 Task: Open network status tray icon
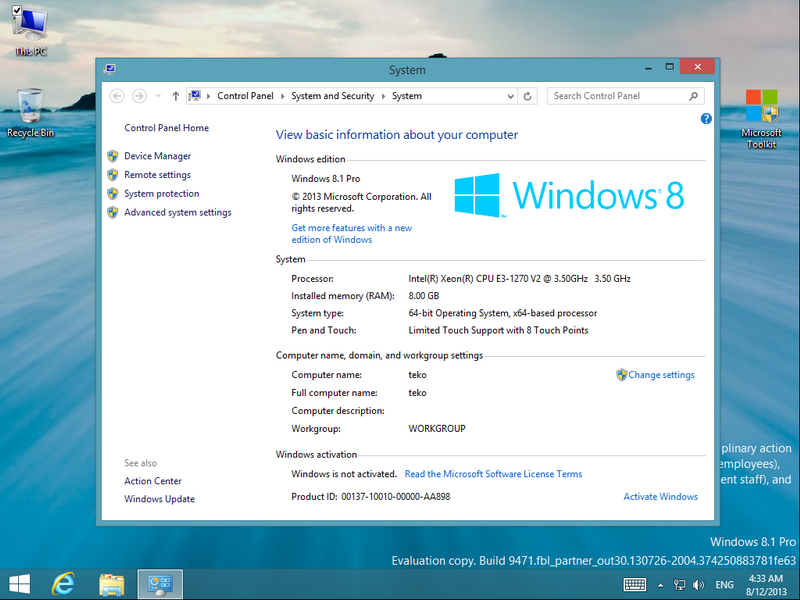tap(680, 585)
